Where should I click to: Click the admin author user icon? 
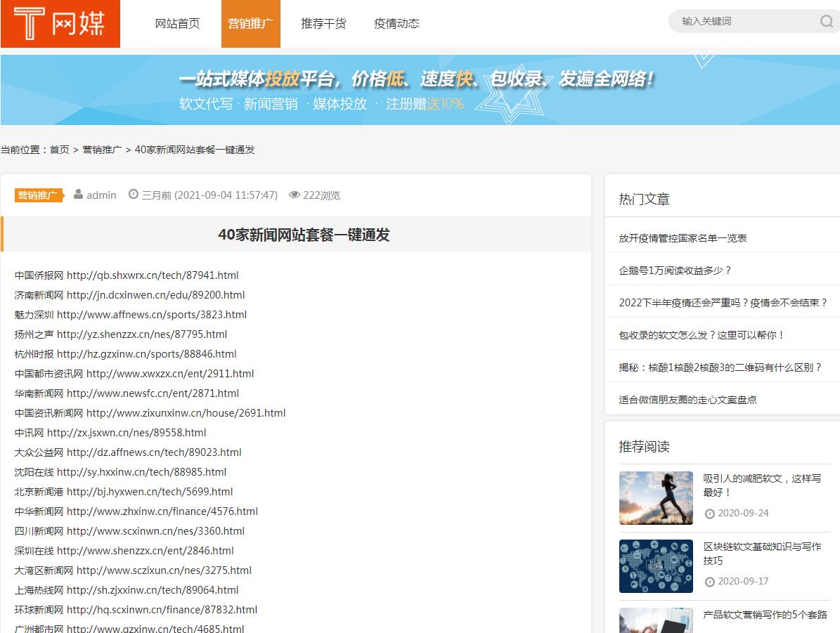pyautogui.click(x=78, y=195)
